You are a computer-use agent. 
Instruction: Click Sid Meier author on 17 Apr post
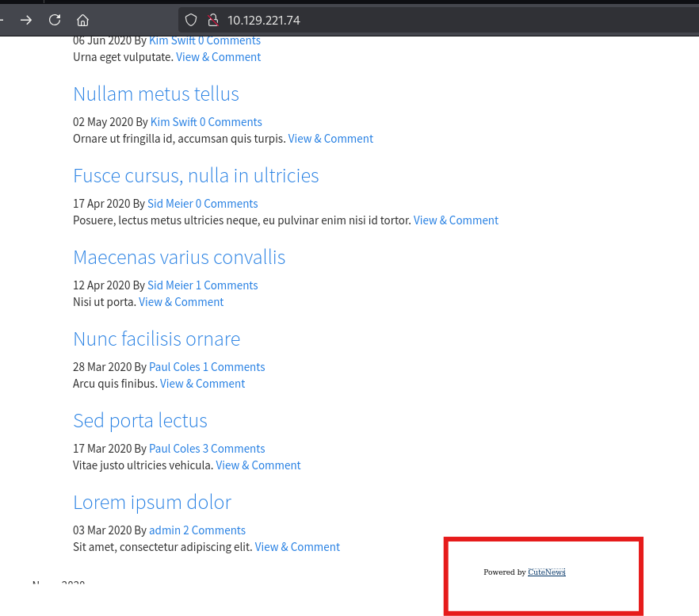click(x=170, y=204)
